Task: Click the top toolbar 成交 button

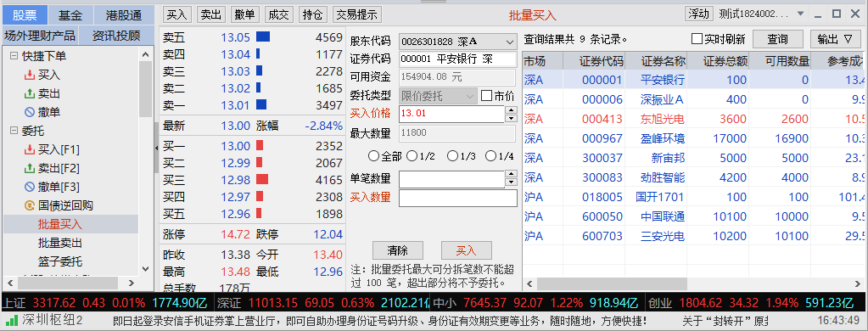Action: click(x=278, y=15)
